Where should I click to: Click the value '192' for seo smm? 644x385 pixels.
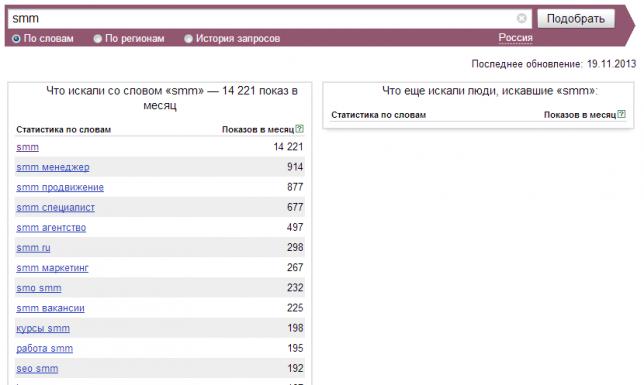(x=295, y=368)
